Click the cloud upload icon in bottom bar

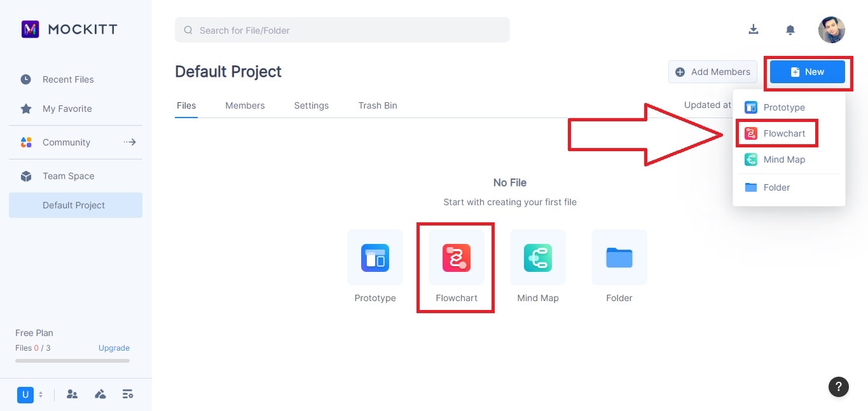pyautogui.click(x=100, y=394)
